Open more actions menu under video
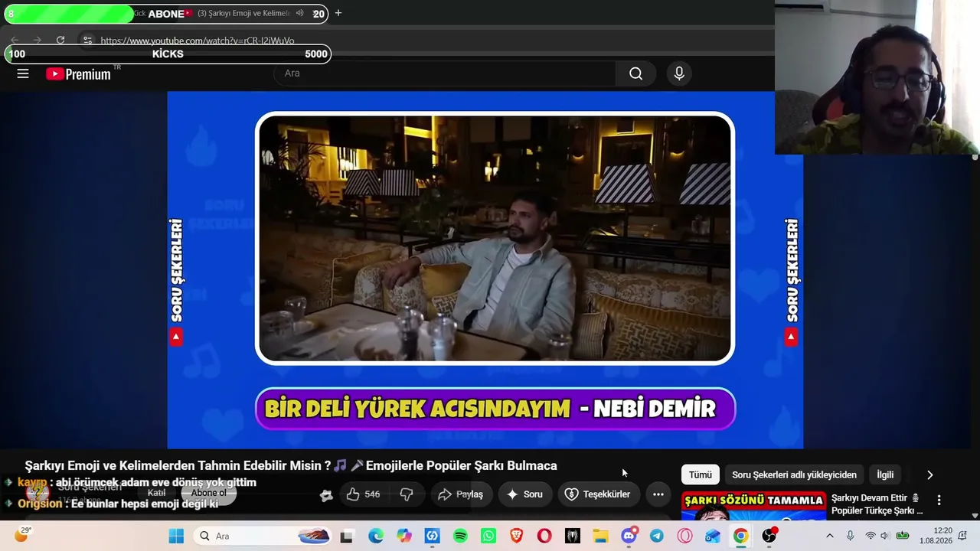The height and width of the screenshot is (551, 980). (x=658, y=494)
